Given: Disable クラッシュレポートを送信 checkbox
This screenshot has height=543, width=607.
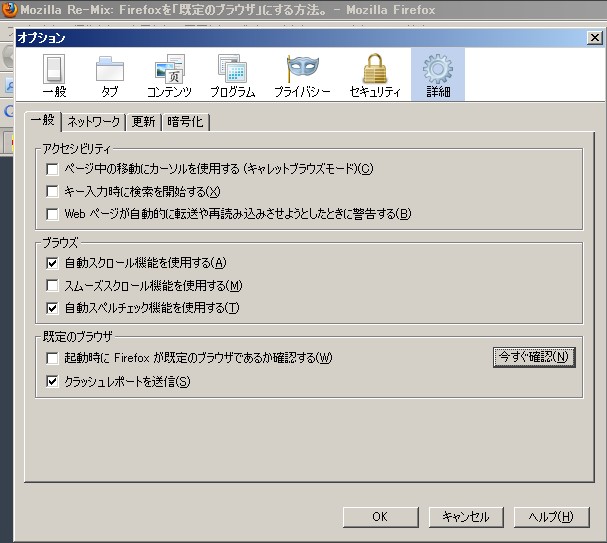Looking at the screenshot, I should [52, 381].
